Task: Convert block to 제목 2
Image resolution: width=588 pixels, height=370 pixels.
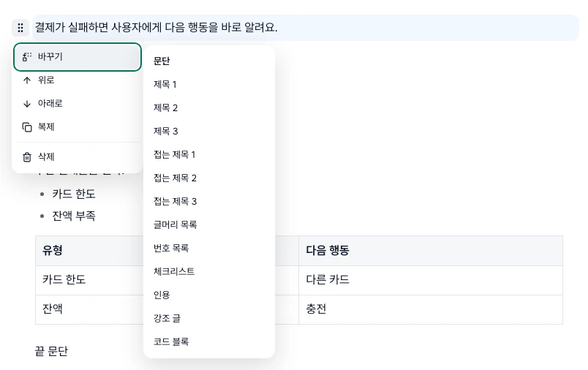Action: pyautogui.click(x=209, y=108)
